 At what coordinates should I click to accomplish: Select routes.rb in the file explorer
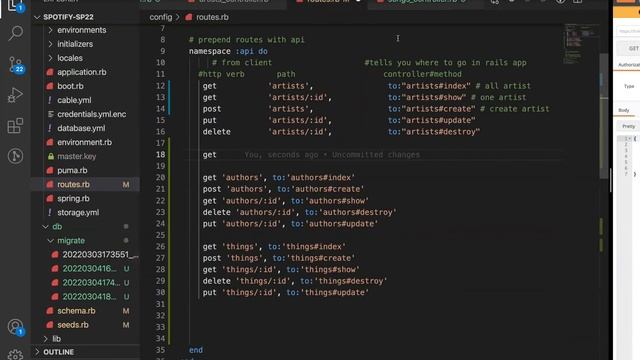(x=86, y=184)
